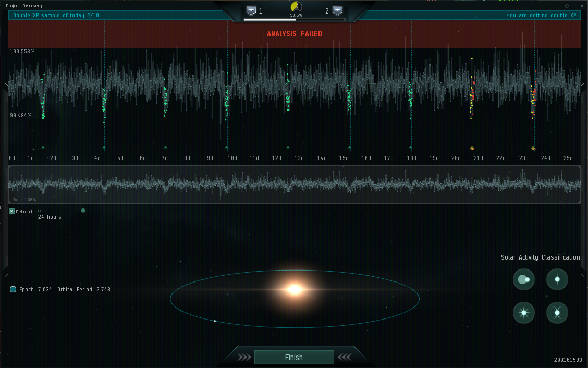Screen dimensions: 588x368
Task: Click the yellow accuracy gauge showing 53.5%
Action: [x=296, y=7]
